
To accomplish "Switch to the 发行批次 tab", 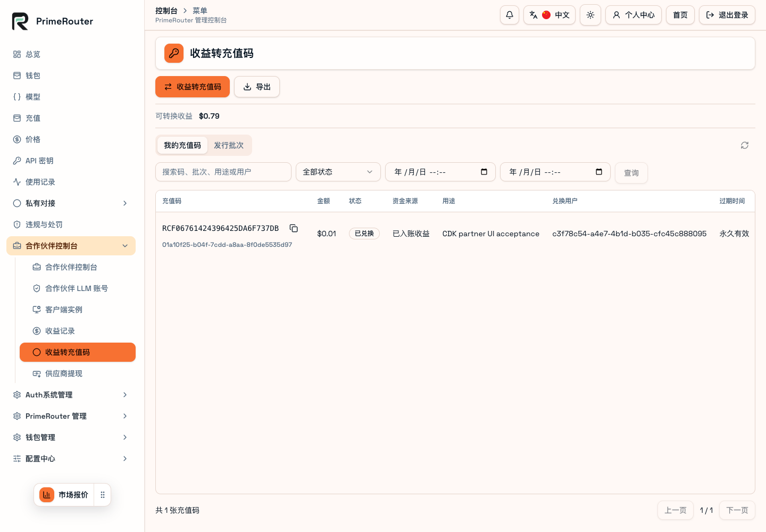I will (229, 145).
